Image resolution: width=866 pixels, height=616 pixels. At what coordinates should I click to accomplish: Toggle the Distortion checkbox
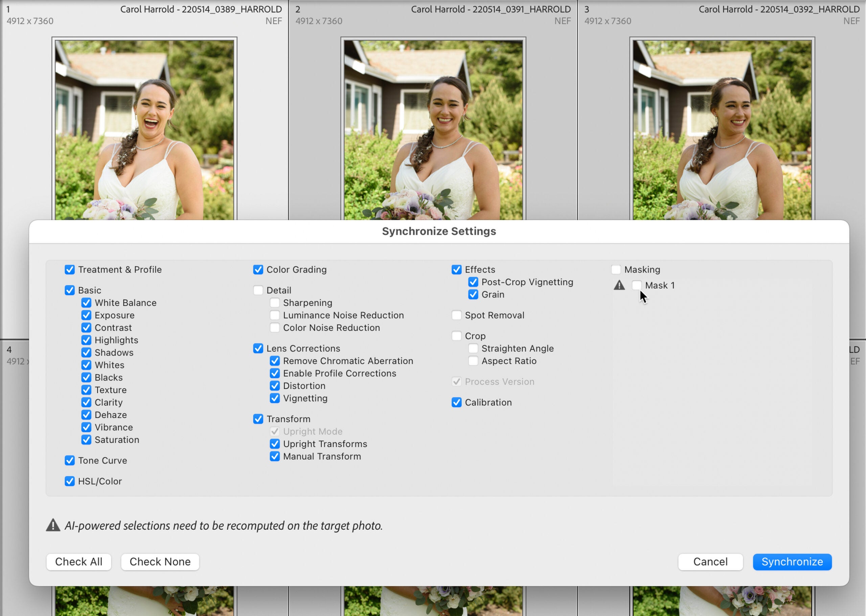(x=275, y=386)
